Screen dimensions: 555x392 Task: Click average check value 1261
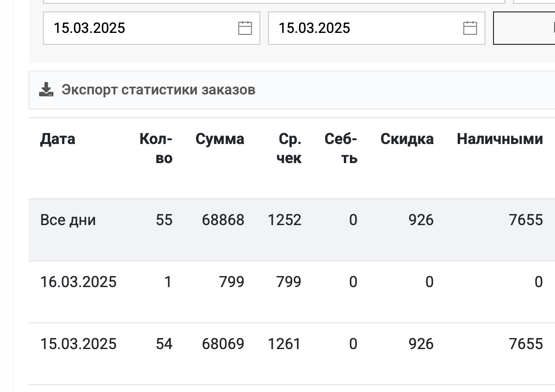(x=284, y=344)
